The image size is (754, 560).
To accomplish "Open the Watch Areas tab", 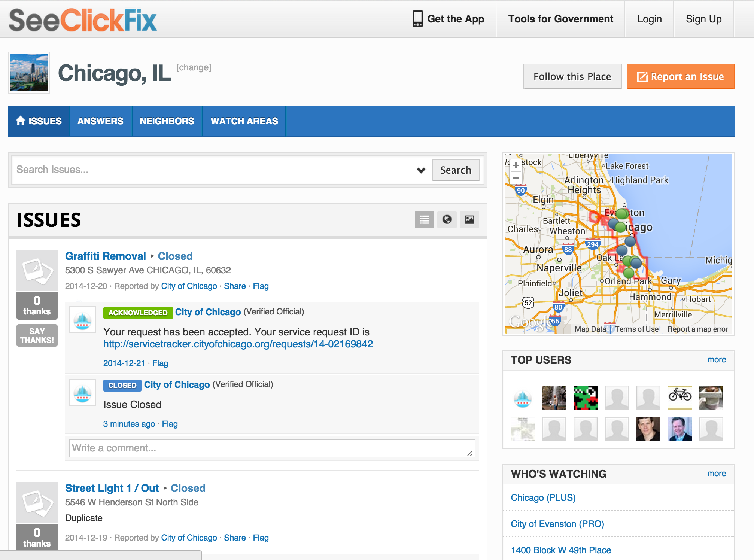I will [244, 121].
